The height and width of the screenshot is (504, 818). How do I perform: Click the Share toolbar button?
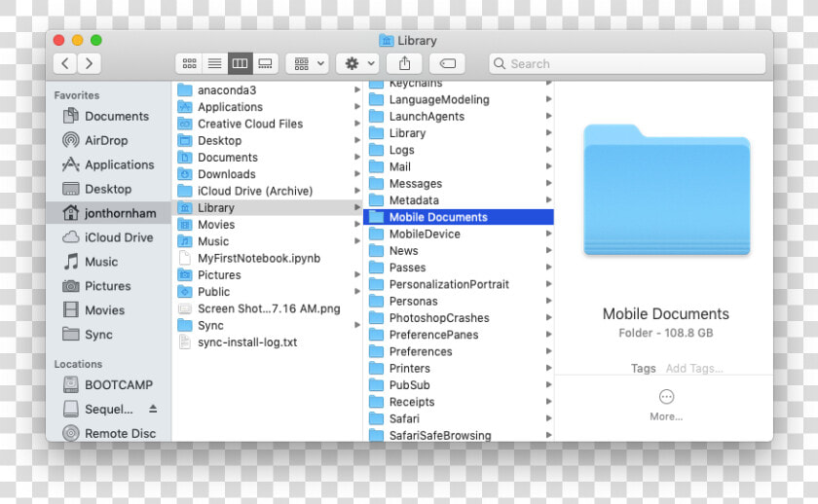coord(404,63)
